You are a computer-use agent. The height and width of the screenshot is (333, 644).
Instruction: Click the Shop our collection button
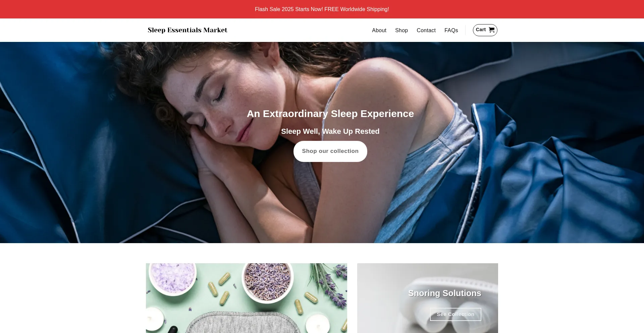point(330,151)
